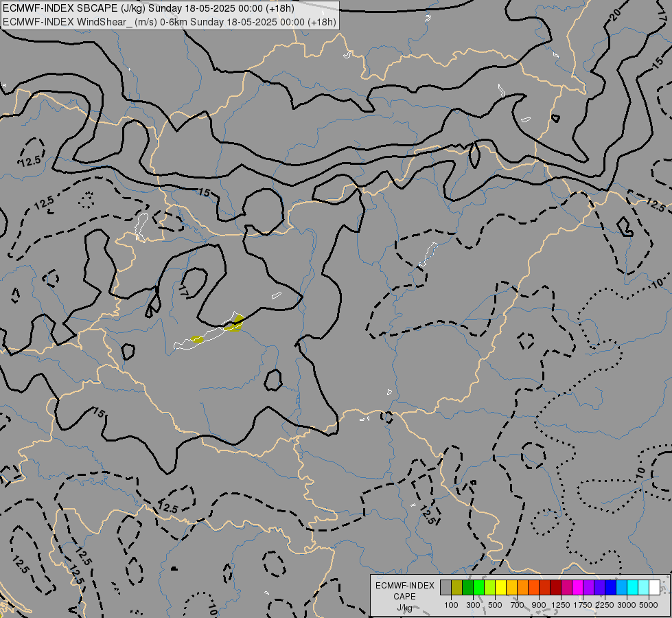Select the olive swatch in the CAPE legend

tap(456, 587)
